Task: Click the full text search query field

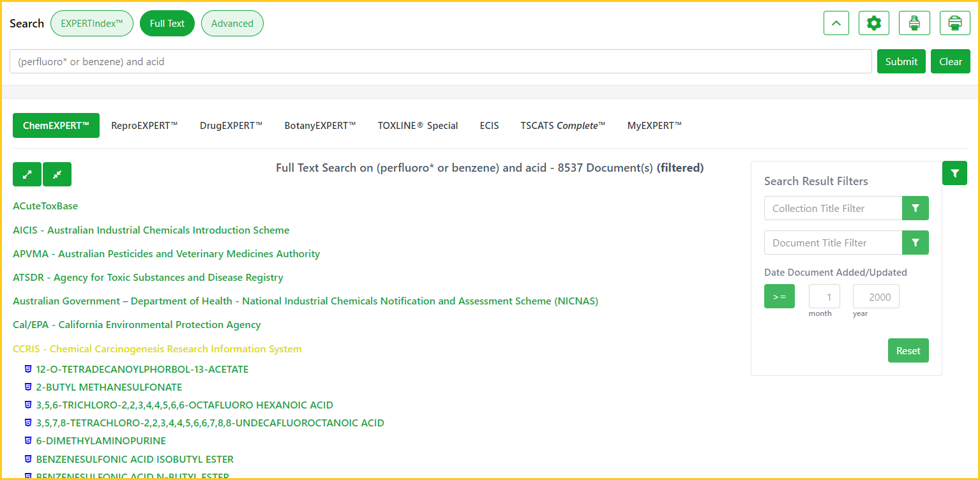Action: [x=441, y=62]
